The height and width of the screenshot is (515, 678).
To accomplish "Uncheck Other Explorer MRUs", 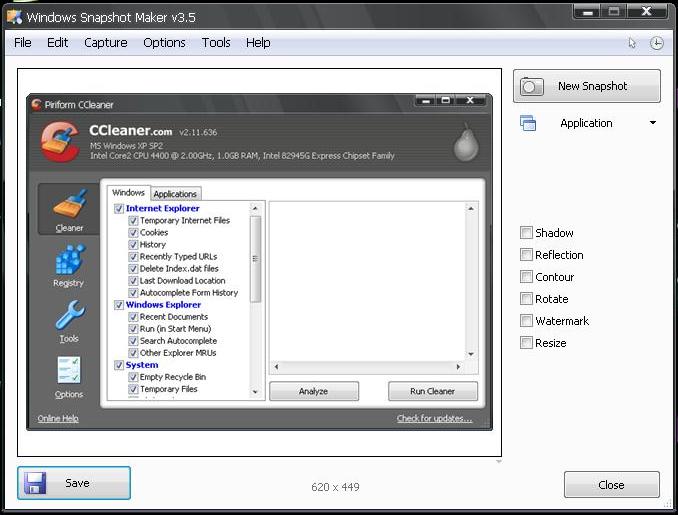I will pyautogui.click(x=133, y=353).
